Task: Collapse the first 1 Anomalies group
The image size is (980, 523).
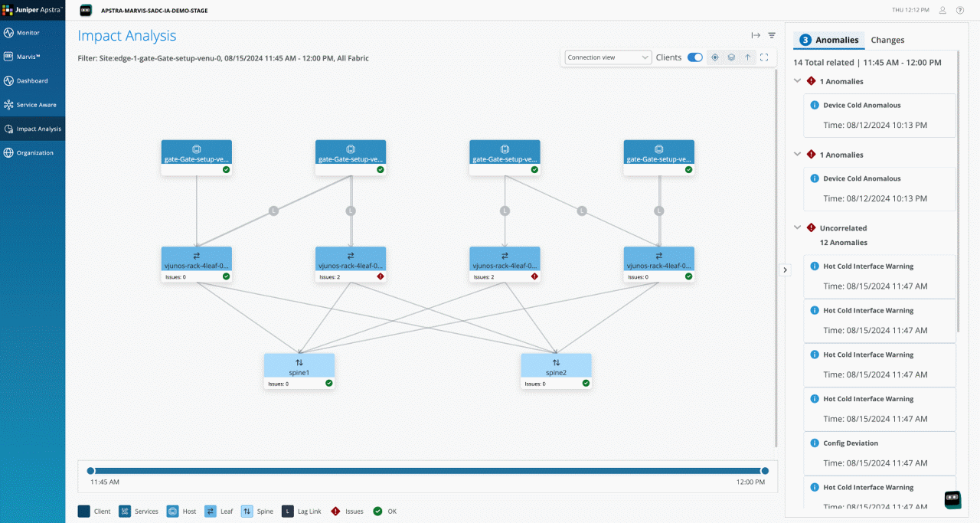Action: pos(797,81)
